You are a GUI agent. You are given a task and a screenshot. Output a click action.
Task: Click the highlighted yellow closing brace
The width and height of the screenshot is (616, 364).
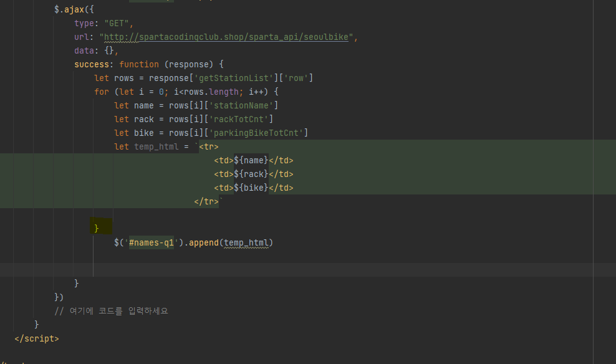tap(96, 228)
